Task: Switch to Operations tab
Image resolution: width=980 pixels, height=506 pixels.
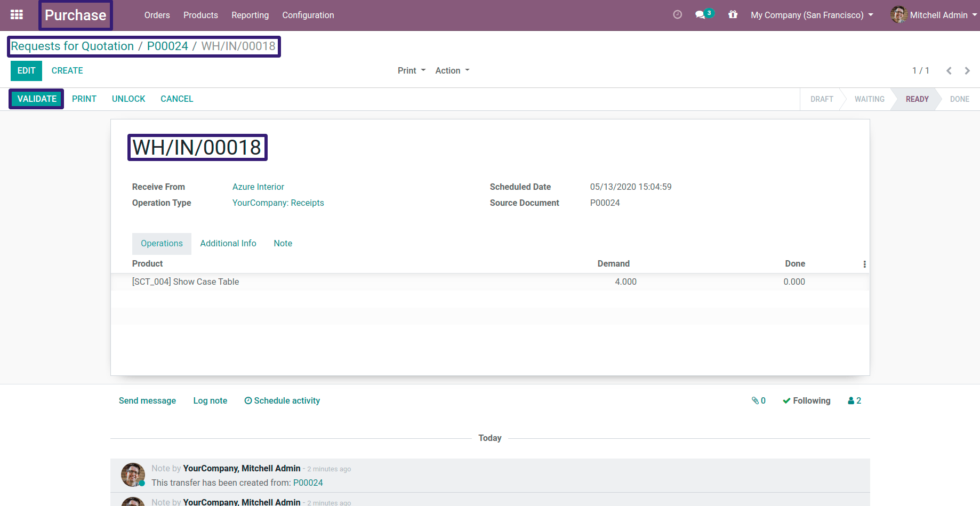Action: (162, 244)
